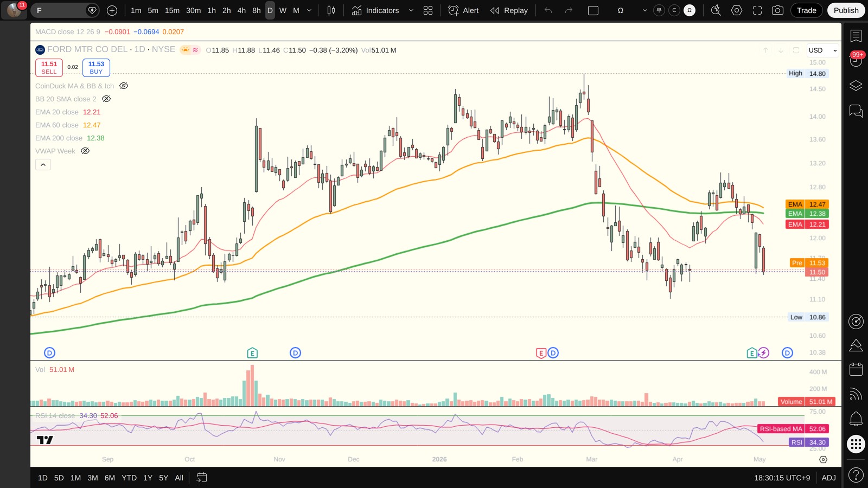Click the earnings E marker near October

tap(252, 353)
